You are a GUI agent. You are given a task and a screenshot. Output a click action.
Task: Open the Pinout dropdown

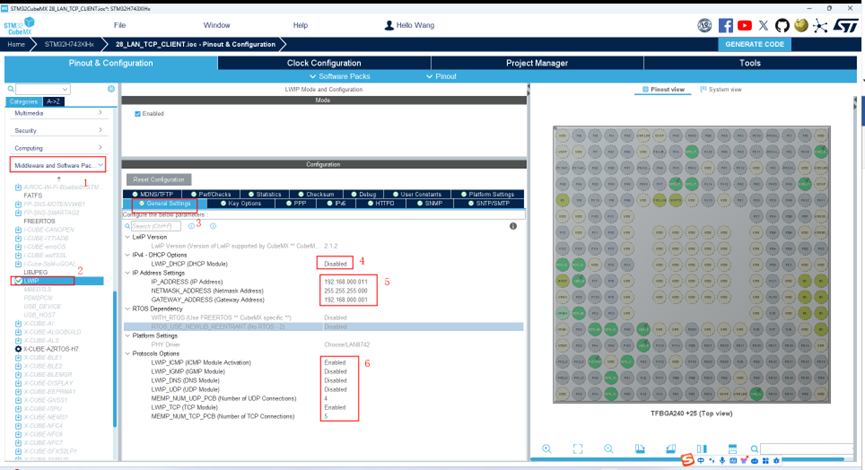pyautogui.click(x=441, y=76)
